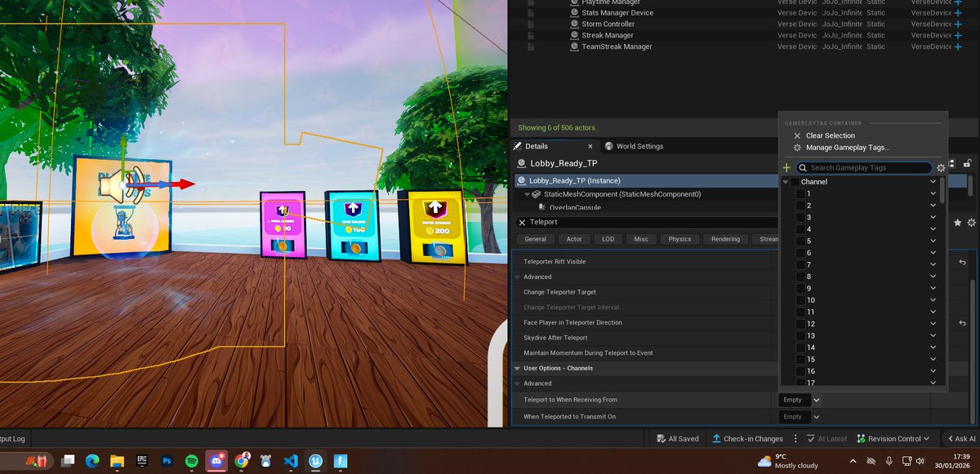Open Microsoft Edge from taskbar
This screenshot has width=980, height=474.
(92, 461)
